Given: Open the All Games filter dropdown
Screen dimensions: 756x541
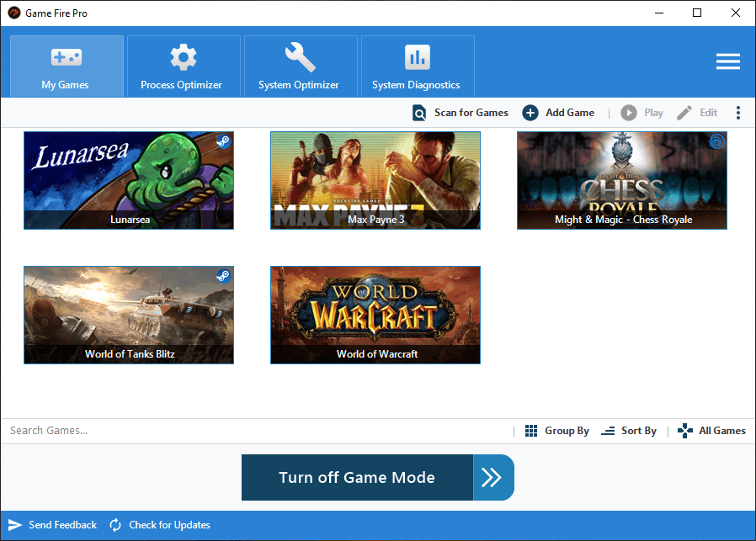Looking at the screenshot, I should pyautogui.click(x=722, y=431).
